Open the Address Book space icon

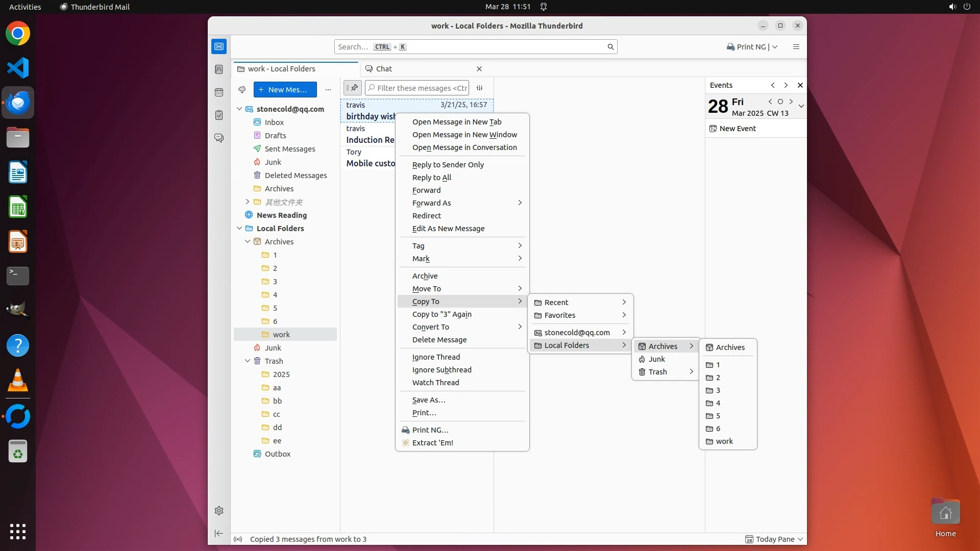coord(219,69)
